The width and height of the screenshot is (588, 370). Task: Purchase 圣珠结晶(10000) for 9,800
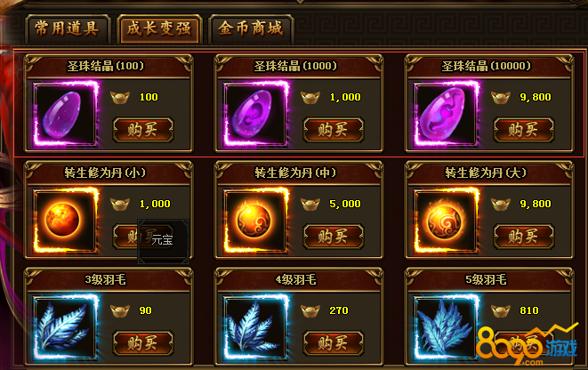coord(524,130)
